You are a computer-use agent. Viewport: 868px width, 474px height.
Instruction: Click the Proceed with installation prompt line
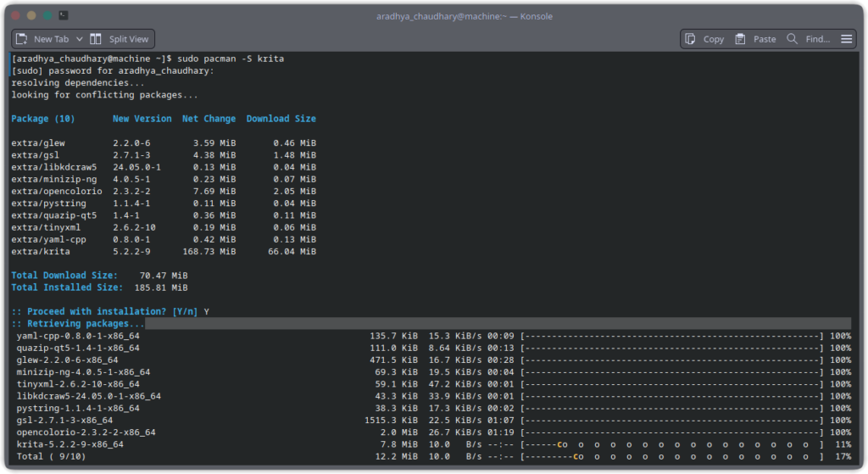(x=110, y=312)
